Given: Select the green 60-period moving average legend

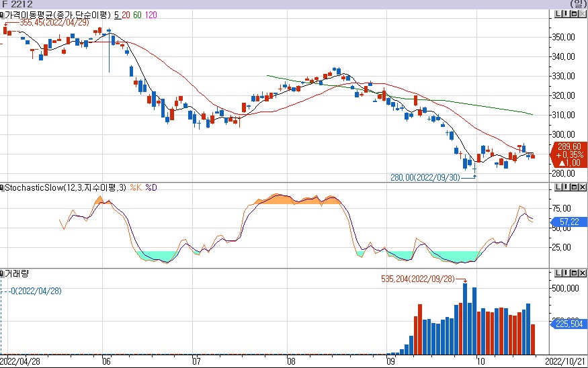Looking at the screenshot, I should point(137,15).
